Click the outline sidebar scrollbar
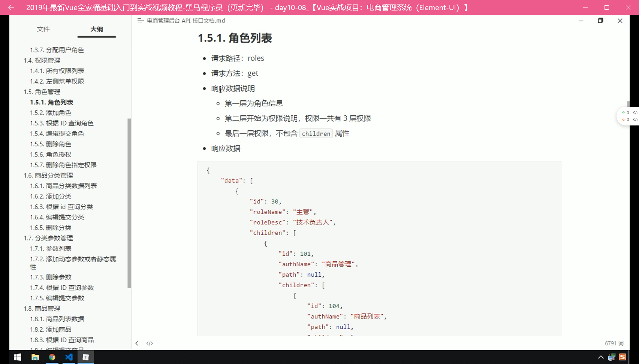The image size is (639, 364). (x=129, y=202)
